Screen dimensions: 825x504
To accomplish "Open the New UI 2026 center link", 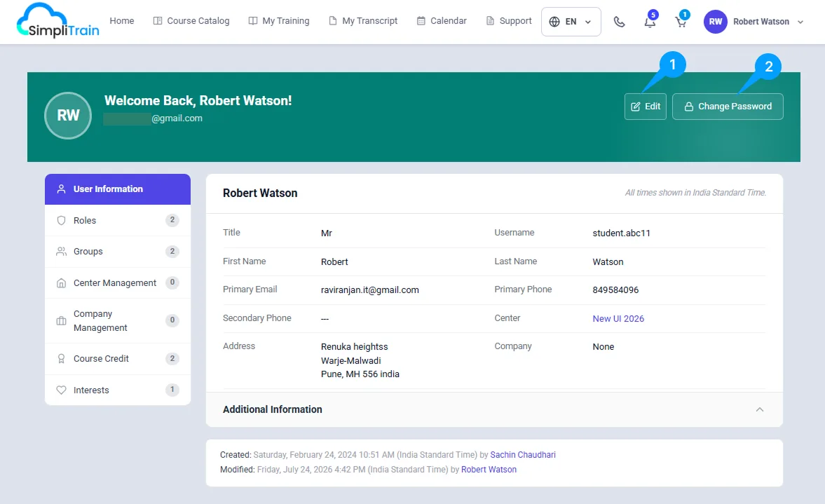I will point(618,319).
